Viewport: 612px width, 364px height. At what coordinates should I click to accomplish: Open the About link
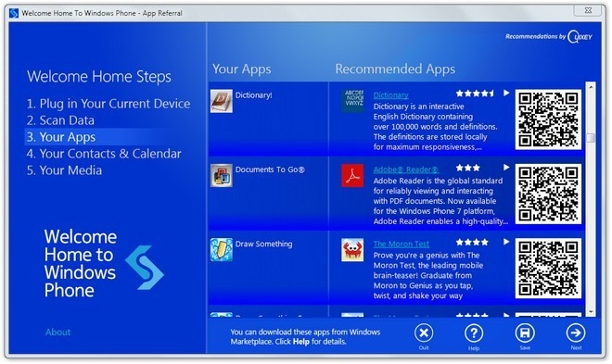(x=57, y=333)
